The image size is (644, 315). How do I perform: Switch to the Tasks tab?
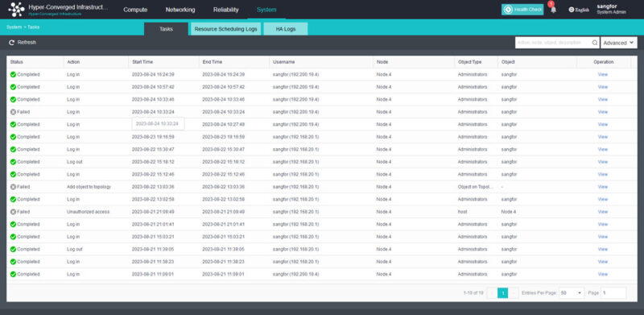[x=166, y=29]
